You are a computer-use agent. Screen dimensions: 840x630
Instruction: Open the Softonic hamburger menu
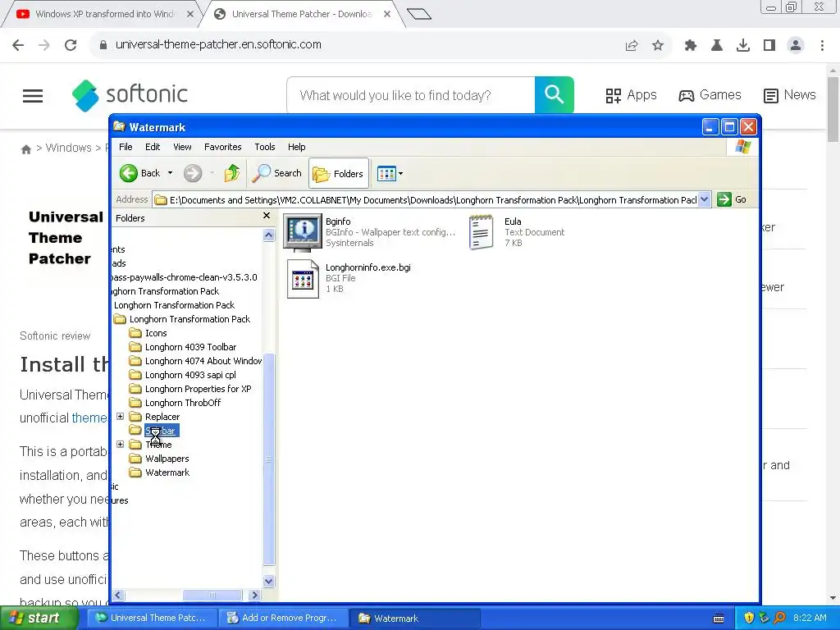point(33,96)
